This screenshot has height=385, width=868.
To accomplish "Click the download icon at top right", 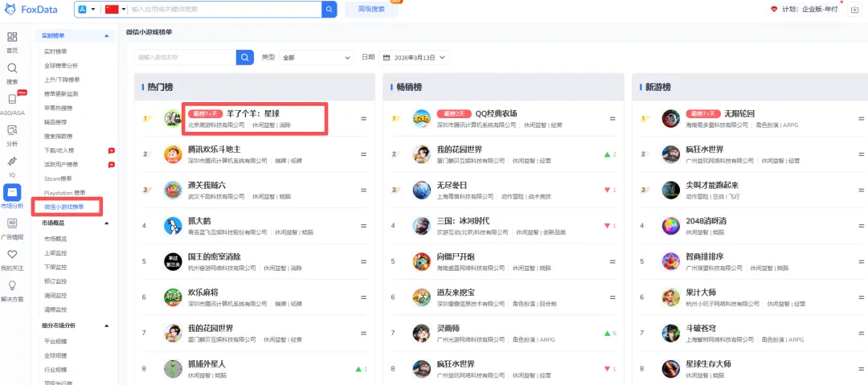I will pos(854,10).
